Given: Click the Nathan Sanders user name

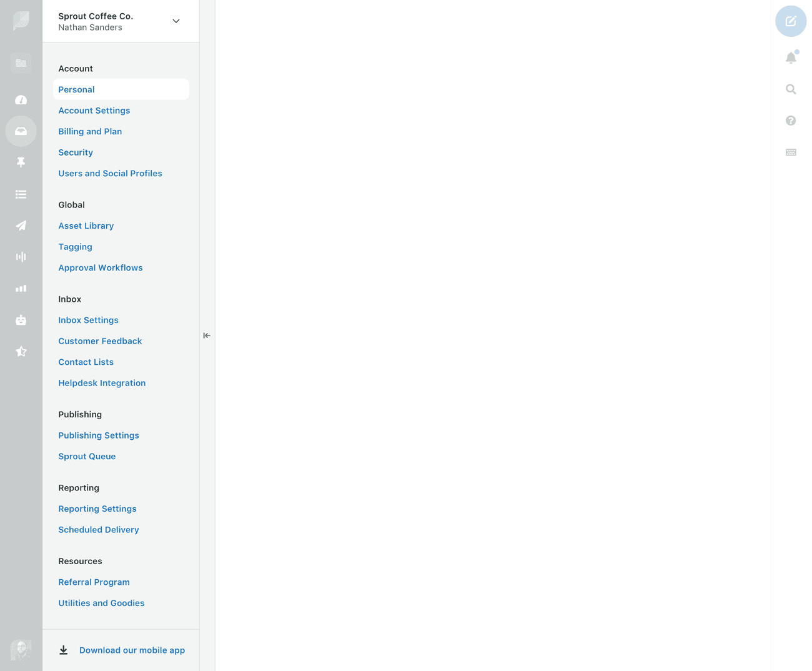Looking at the screenshot, I should [90, 27].
